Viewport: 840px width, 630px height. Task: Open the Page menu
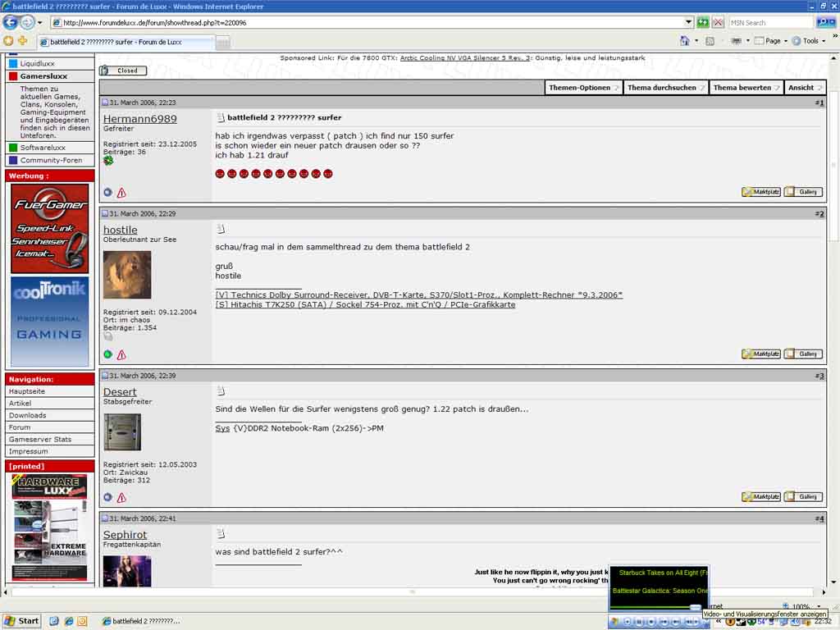coord(771,41)
